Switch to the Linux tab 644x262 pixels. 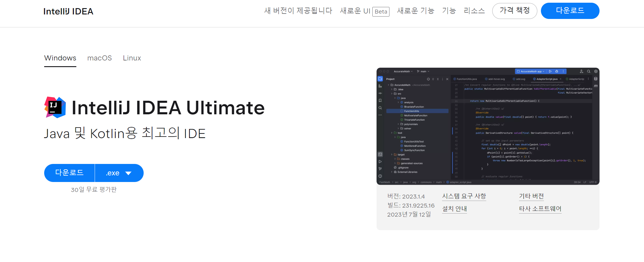[x=132, y=58]
